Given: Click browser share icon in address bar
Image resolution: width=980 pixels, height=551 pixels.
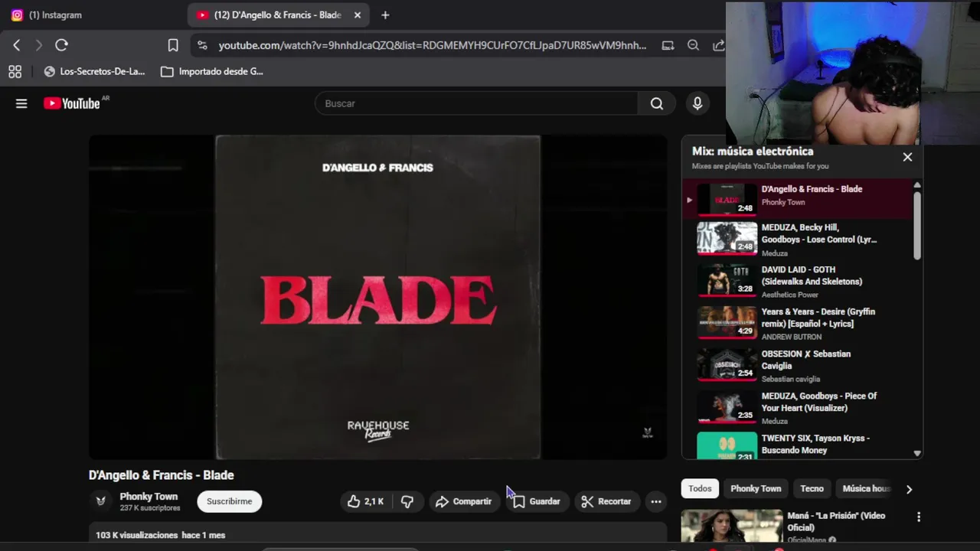Looking at the screenshot, I should 718,45.
